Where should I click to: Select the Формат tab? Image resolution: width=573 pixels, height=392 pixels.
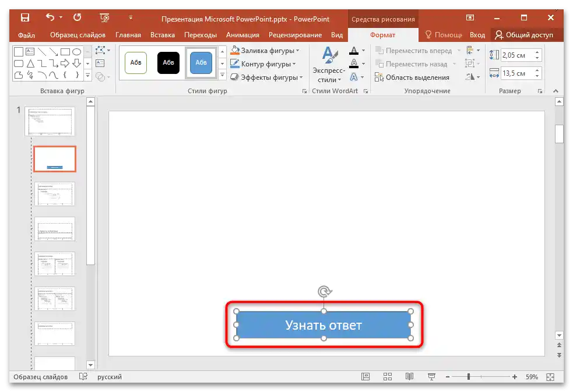coord(382,35)
